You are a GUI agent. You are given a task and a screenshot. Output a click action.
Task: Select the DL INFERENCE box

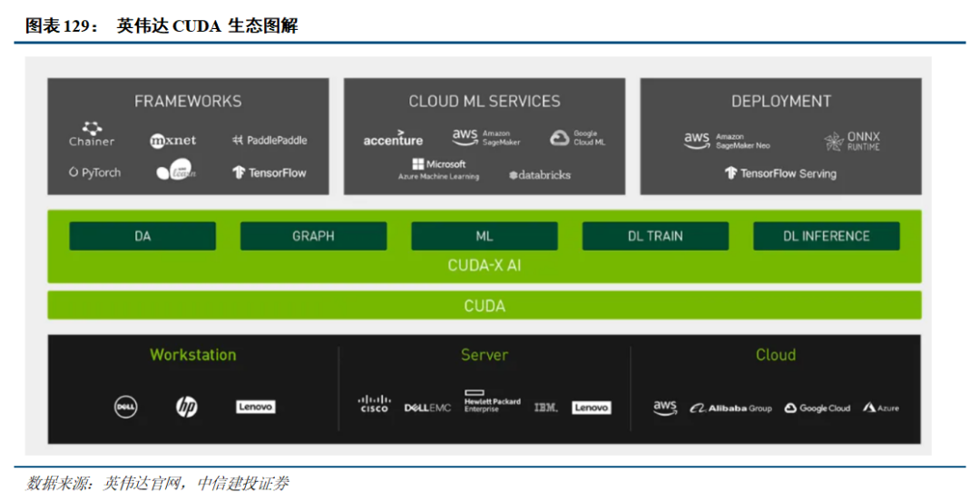click(826, 236)
